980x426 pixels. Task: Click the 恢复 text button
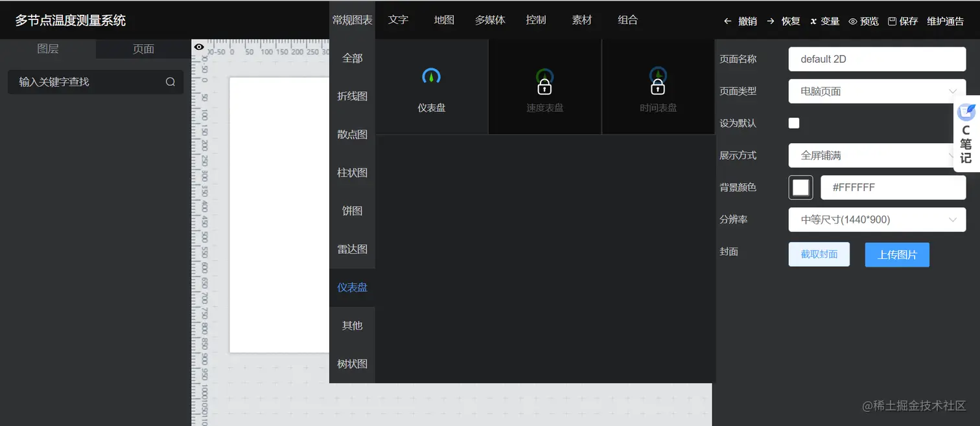coord(791,21)
